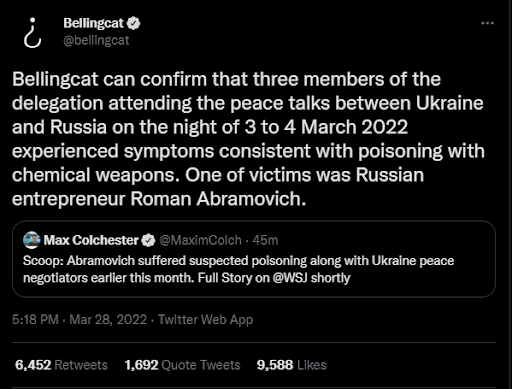The width and height of the screenshot is (512, 389).
Task: Click the 5:18 PM tweet time
Action: 35,319
